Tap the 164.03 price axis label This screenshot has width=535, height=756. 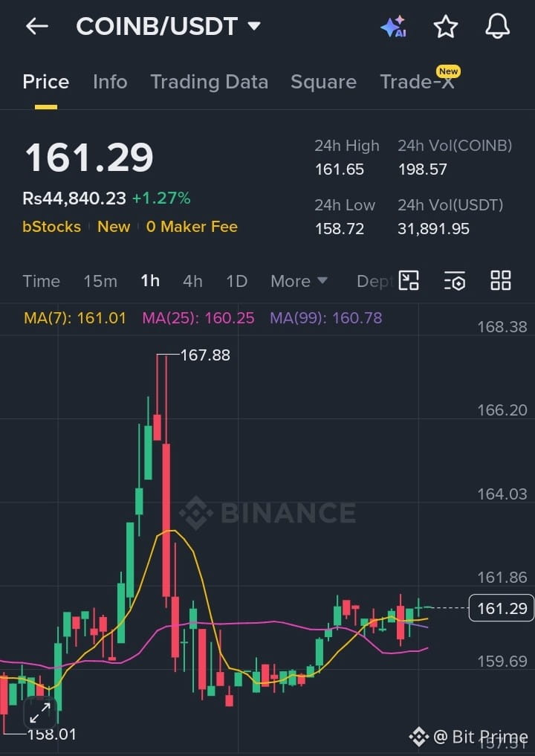pos(502,494)
